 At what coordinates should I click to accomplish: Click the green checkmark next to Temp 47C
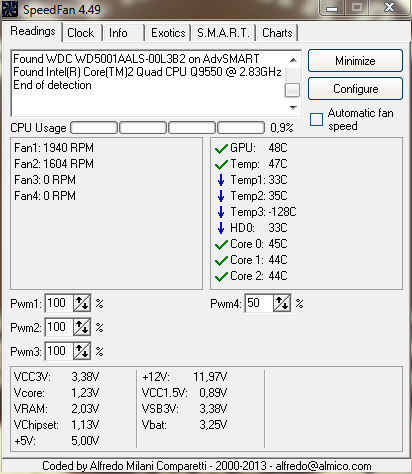point(221,164)
